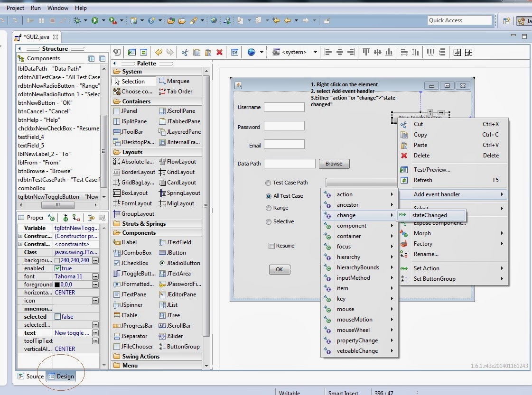
Task: Open the Project menu
Action: (x=15, y=8)
